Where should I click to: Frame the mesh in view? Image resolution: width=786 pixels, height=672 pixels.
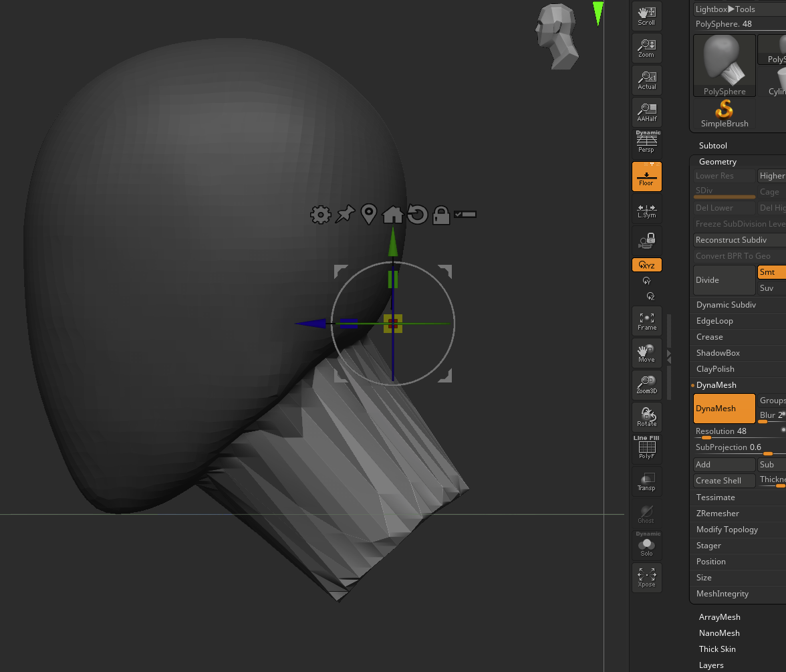647,321
